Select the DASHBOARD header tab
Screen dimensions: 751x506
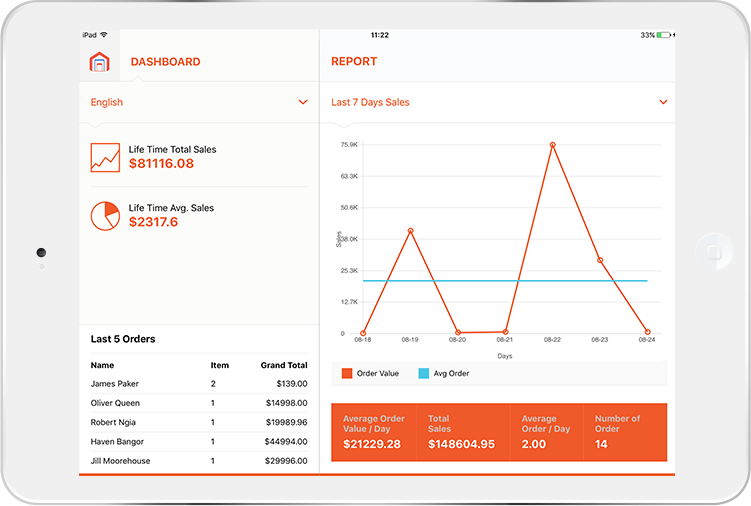pos(165,62)
